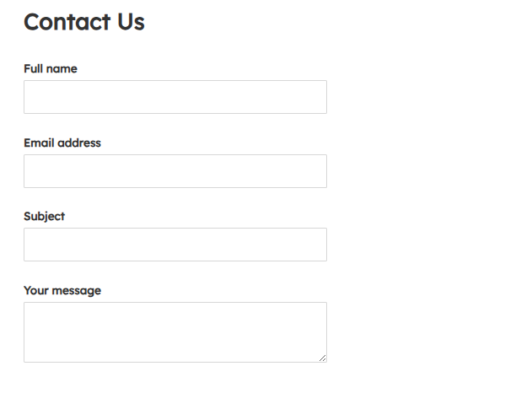Activate the field below Subject label

click(x=175, y=245)
